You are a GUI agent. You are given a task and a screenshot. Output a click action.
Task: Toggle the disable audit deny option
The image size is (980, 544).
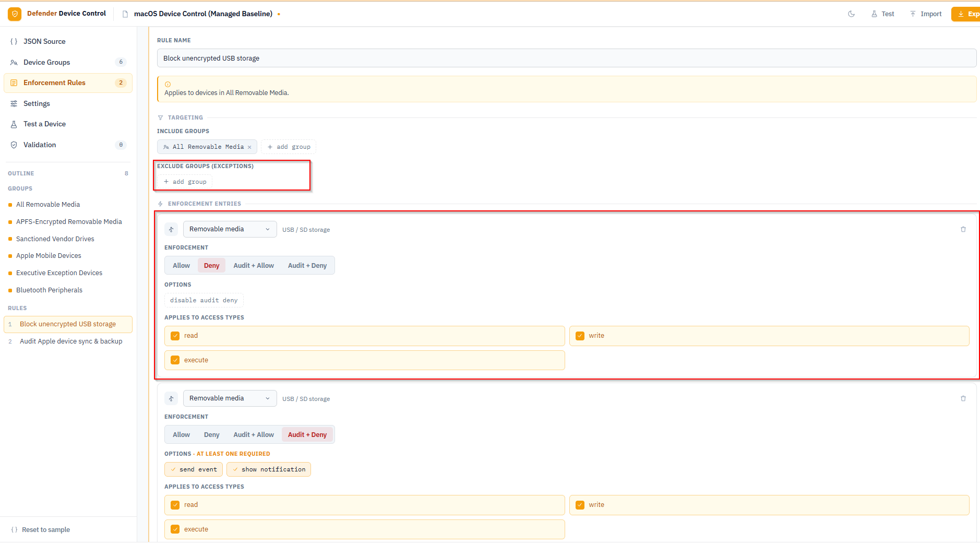click(x=204, y=300)
